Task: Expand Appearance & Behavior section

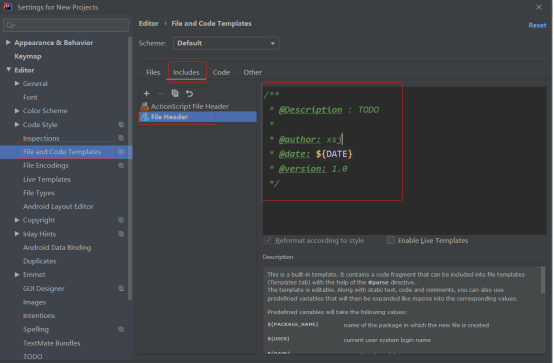Action: [8, 42]
